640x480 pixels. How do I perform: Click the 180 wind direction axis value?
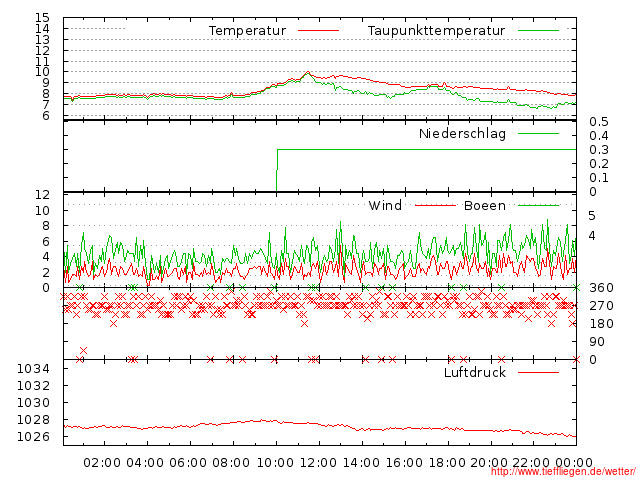coord(601,324)
